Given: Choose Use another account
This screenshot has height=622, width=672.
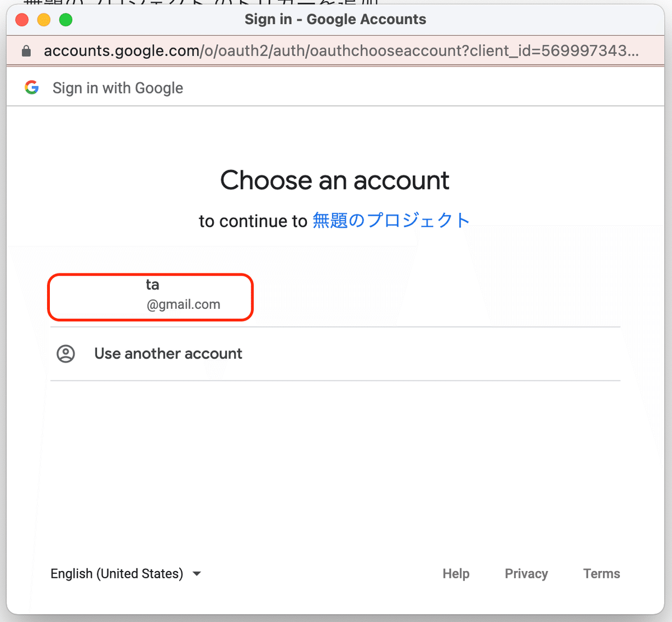Looking at the screenshot, I should (x=335, y=354).
